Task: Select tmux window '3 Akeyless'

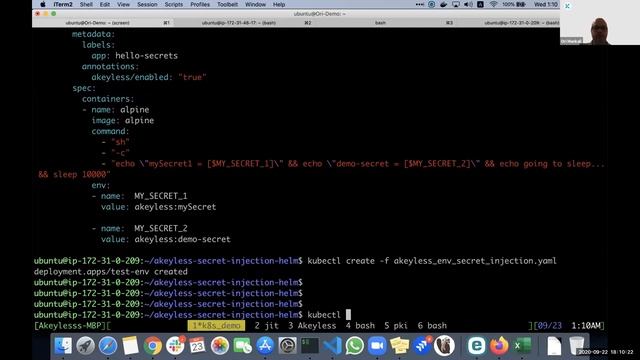Action: 312,326
